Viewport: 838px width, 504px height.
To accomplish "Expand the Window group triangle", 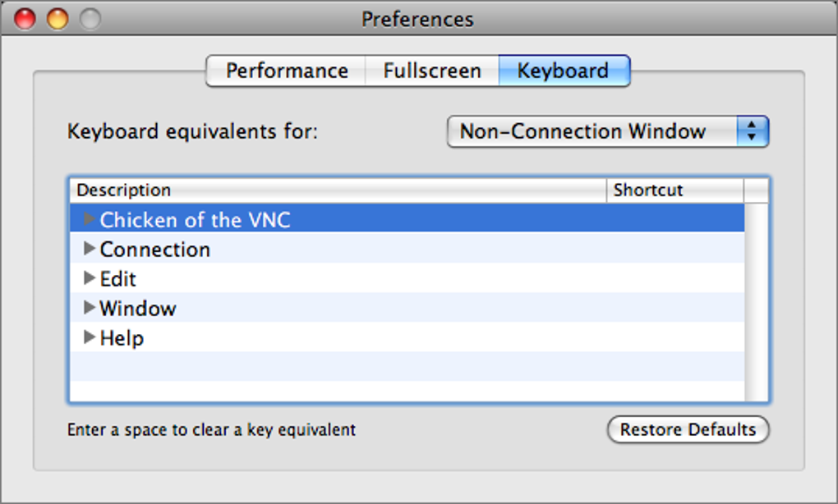I will tap(90, 308).
